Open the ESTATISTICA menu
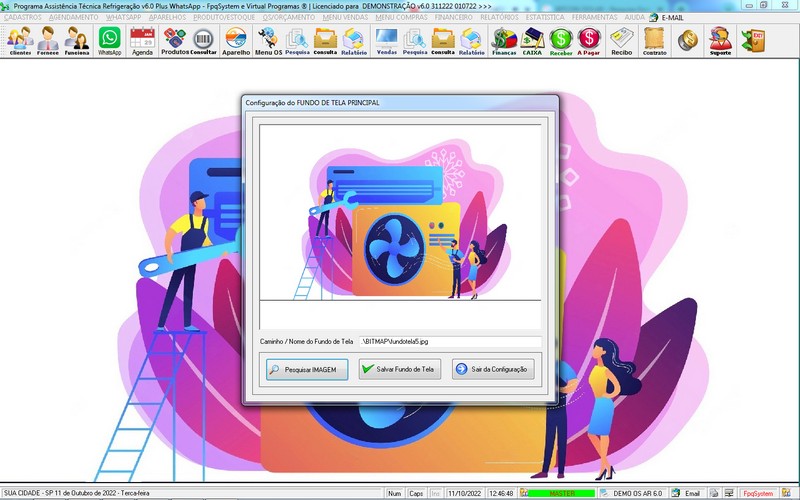Image resolution: width=800 pixels, height=500 pixels. tap(545, 17)
